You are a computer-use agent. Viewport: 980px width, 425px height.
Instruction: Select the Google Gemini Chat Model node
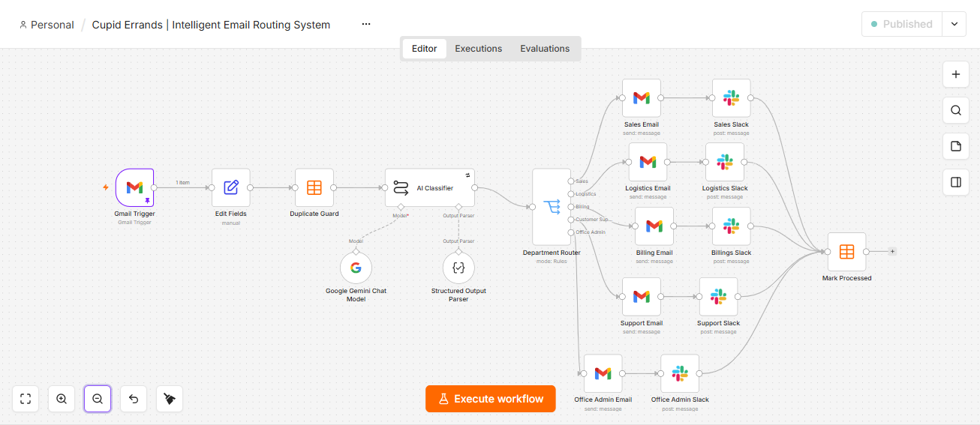(356, 268)
